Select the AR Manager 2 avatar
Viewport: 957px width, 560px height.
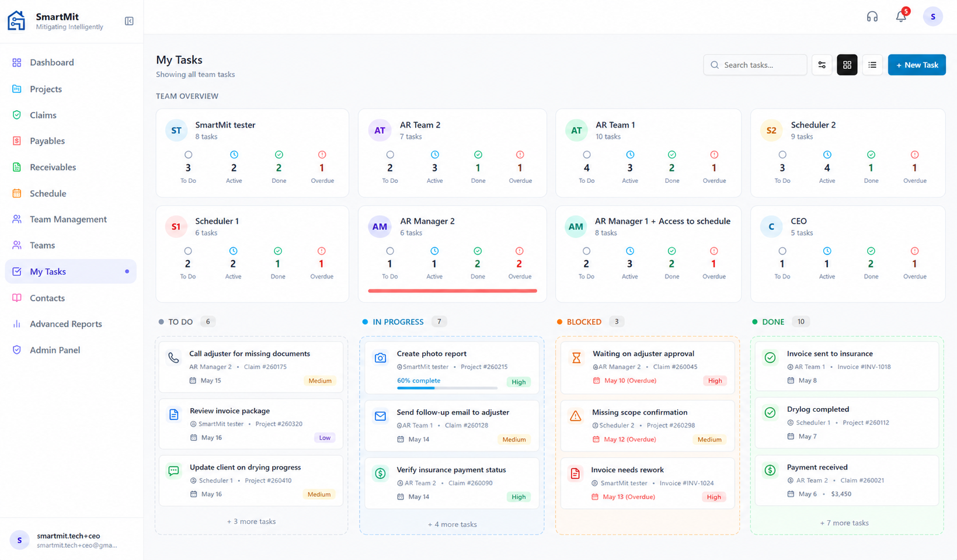tap(380, 227)
